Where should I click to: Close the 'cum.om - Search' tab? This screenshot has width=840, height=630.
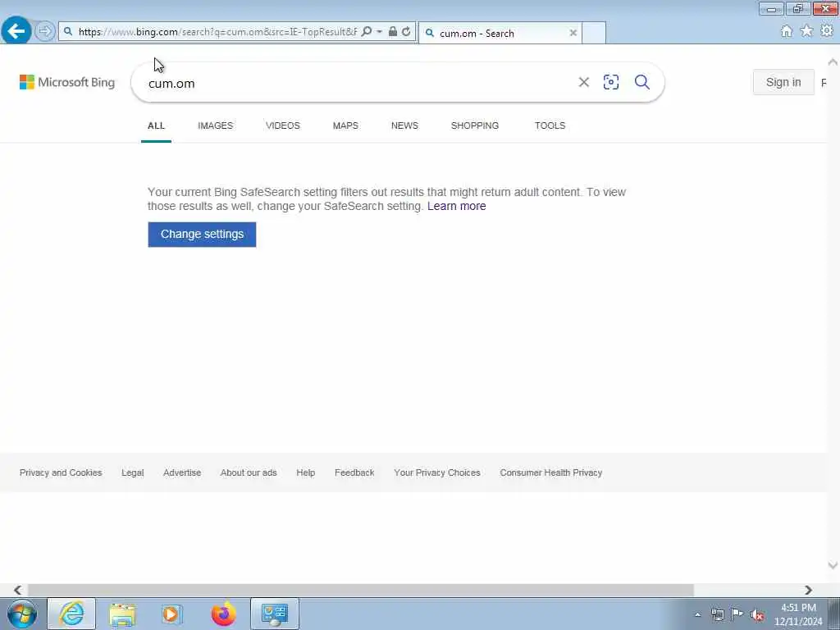click(573, 33)
